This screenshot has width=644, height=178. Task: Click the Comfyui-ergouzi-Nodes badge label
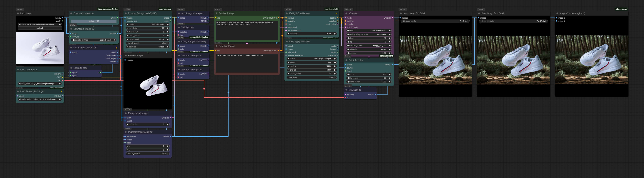click(108, 9)
